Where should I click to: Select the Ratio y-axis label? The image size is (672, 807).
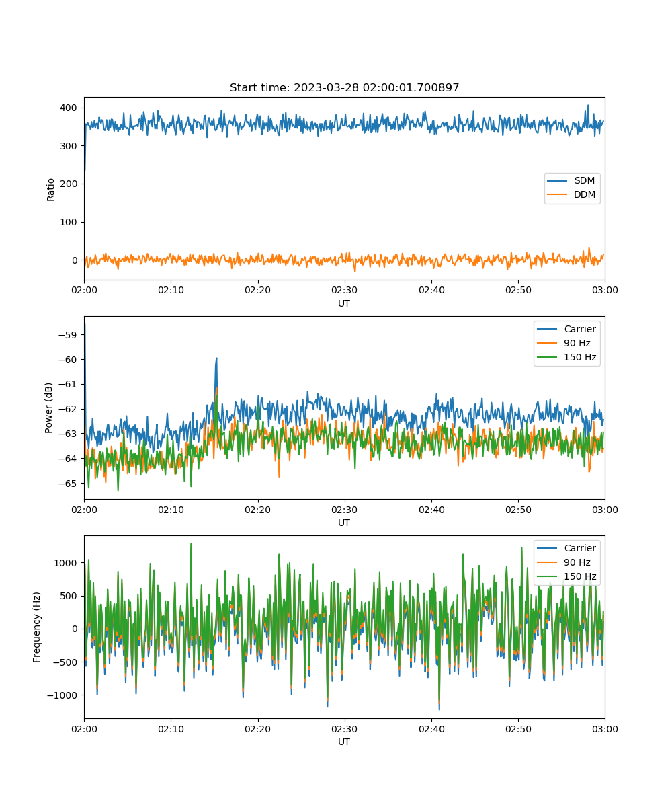51,189
